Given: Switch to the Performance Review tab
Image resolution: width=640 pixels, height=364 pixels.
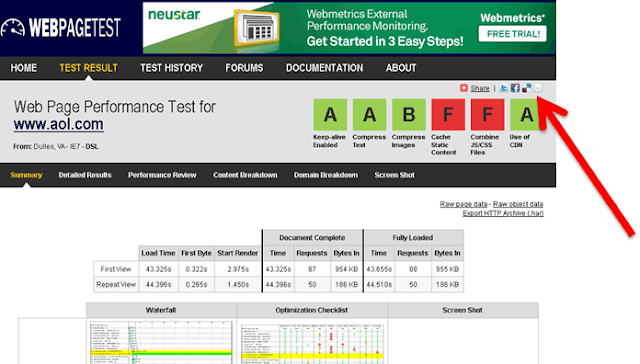Looking at the screenshot, I should tap(162, 175).
